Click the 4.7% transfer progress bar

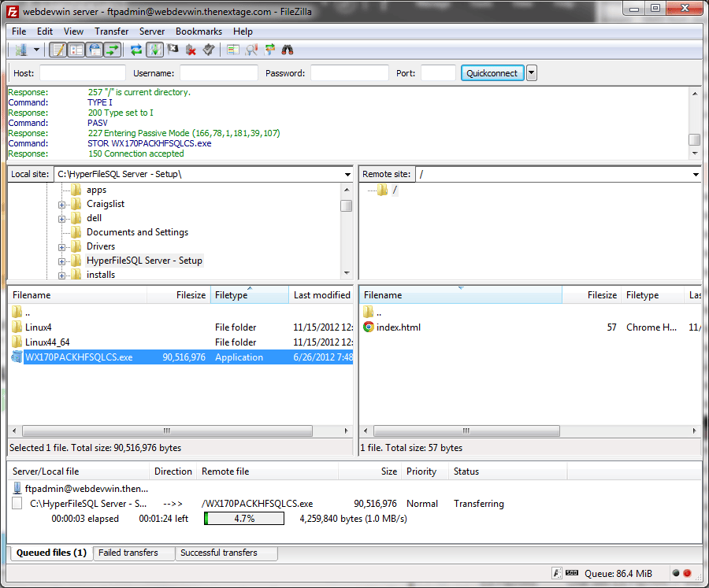(244, 519)
